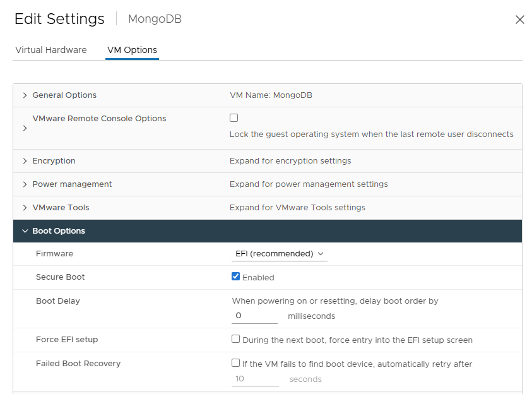The height and width of the screenshot is (394, 532).
Task: Click the Firmware label
Action: (x=55, y=254)
